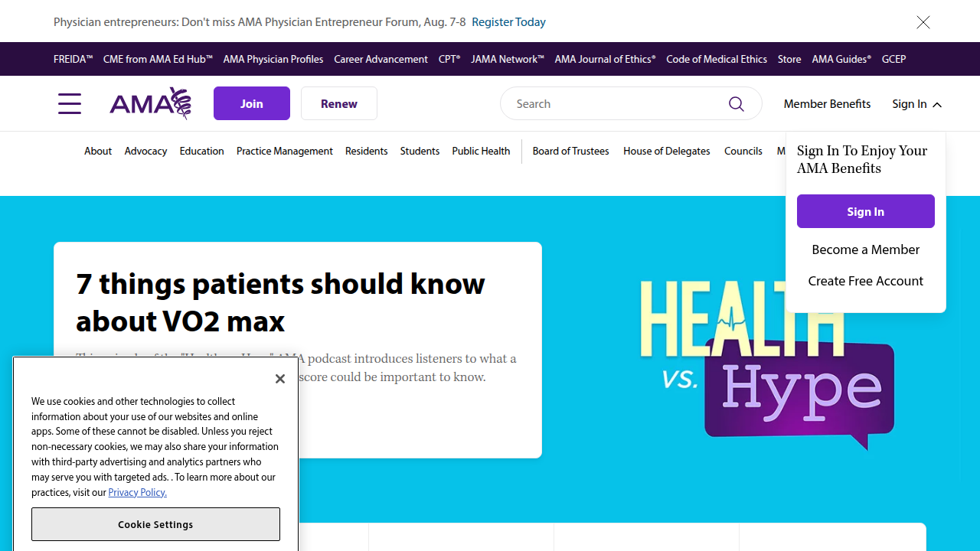
Task: Open FREIDA link in top bar
Action: [x=73, y=59]
